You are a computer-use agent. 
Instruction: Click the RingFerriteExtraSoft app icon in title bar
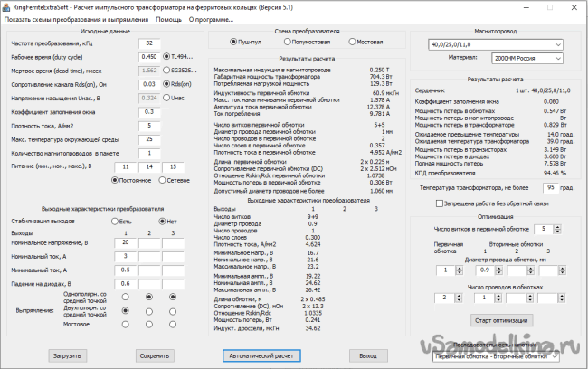[7, 5]
